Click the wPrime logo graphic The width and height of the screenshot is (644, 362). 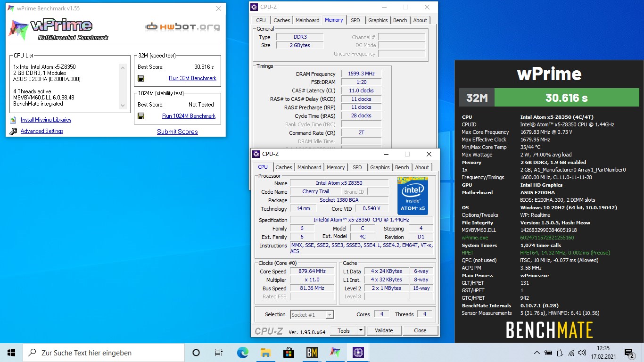point(59,29)
